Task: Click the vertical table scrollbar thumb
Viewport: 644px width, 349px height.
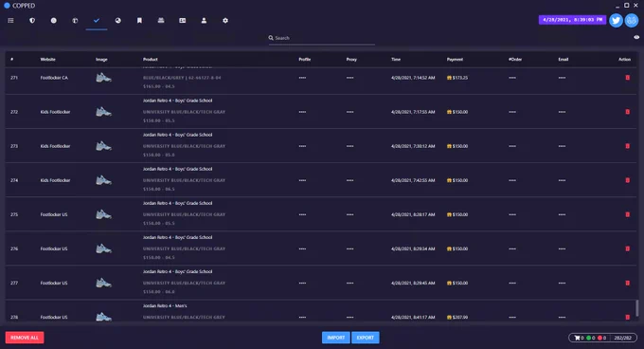Action: coord(637,308)
